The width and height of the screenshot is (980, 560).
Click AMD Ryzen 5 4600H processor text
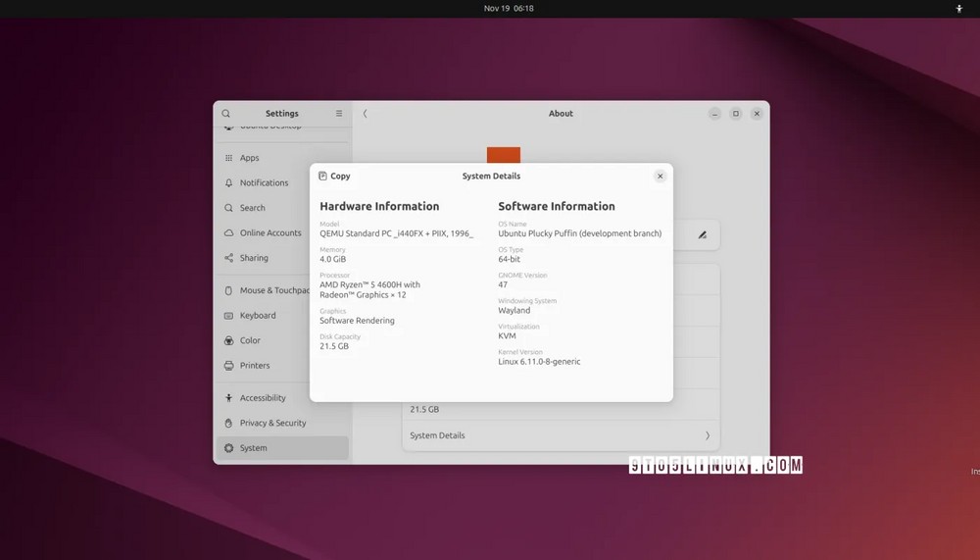pyautogui.click(x=370, y=289)
